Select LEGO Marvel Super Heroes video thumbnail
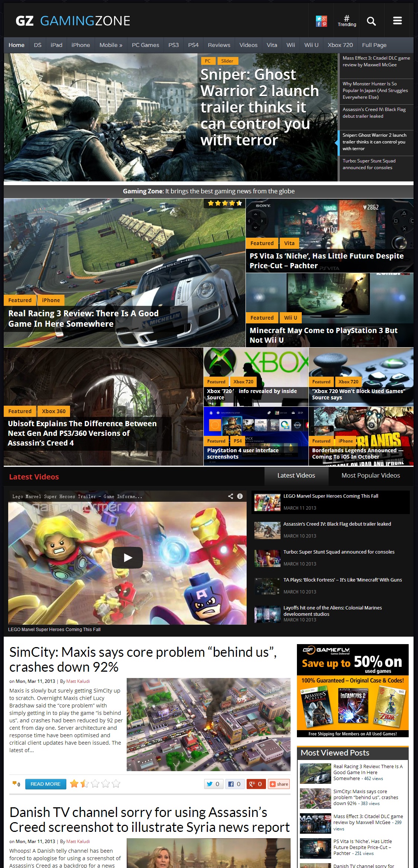The height and width of the screenshot is (868, 418). pos(267,502)
